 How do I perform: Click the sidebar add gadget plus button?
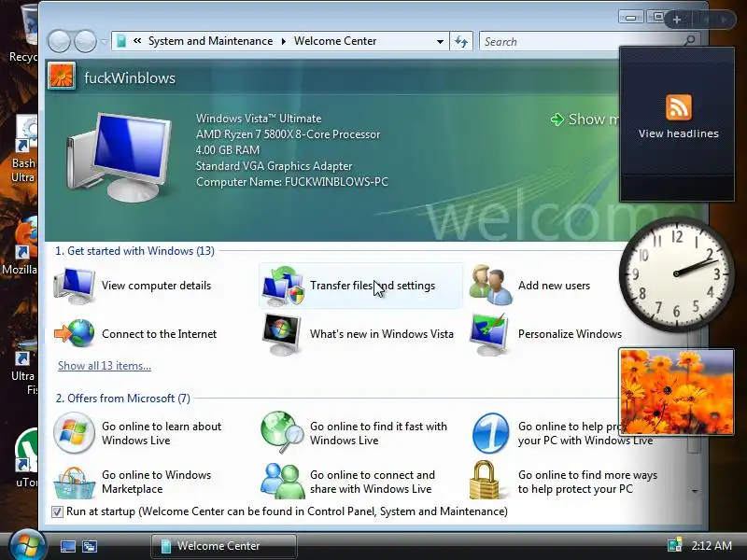(676, 20)
